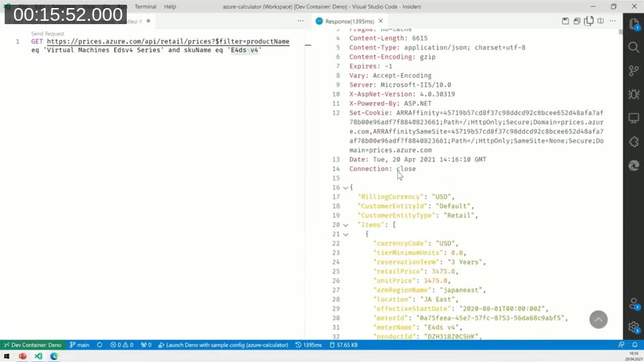Click the Save Response icon
This screenshot has height=362, width=644.
(x=565, y=21)
